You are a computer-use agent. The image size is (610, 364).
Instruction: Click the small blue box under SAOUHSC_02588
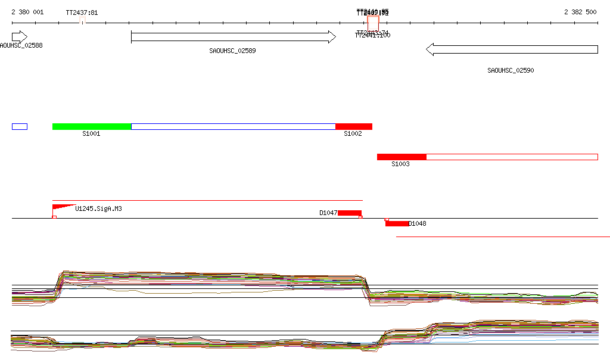pyautogui.click(x=20, y=126)
